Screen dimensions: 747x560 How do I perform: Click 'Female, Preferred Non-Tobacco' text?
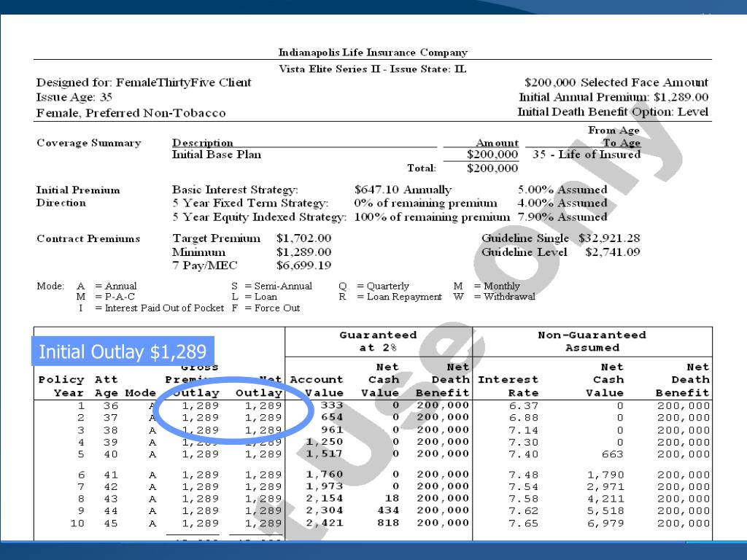tap(131, 113)
